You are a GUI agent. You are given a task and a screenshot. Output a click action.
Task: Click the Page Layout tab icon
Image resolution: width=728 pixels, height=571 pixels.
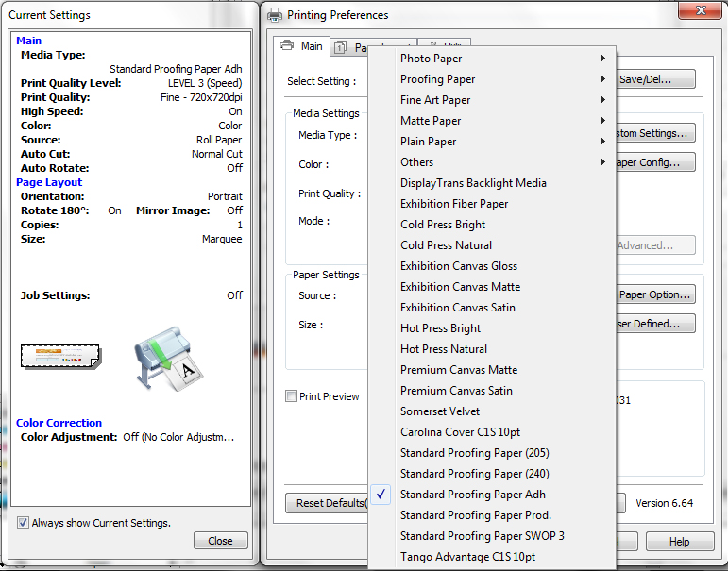(x=340, y=47)
